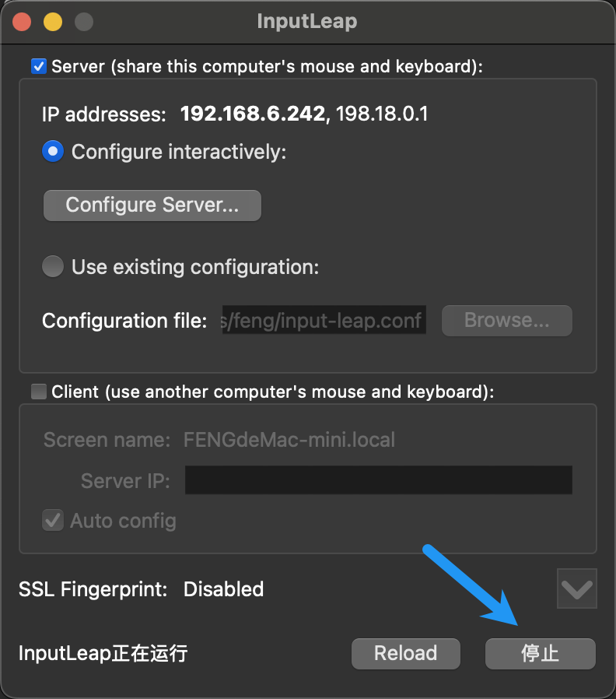The image size is (616, 699).
Task: Focus the Server IP input field
Action: 378,480
